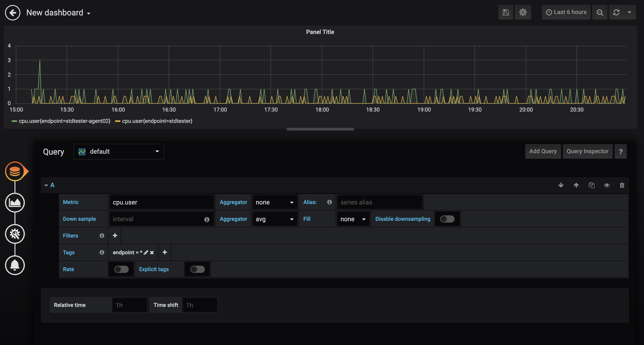Open the default data source dropdown
This screenshot has width=644, height=345.
(x=119, y=151)
